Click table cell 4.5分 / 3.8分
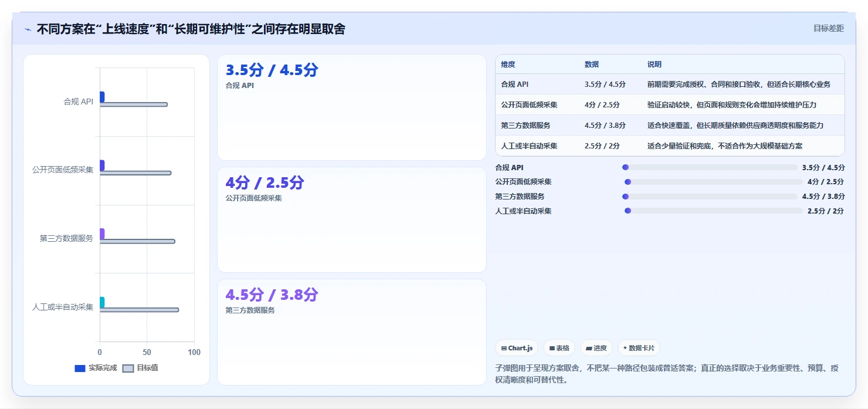Image resolution: width=868 pixels, height=409 pixels. tap(605, 126)
